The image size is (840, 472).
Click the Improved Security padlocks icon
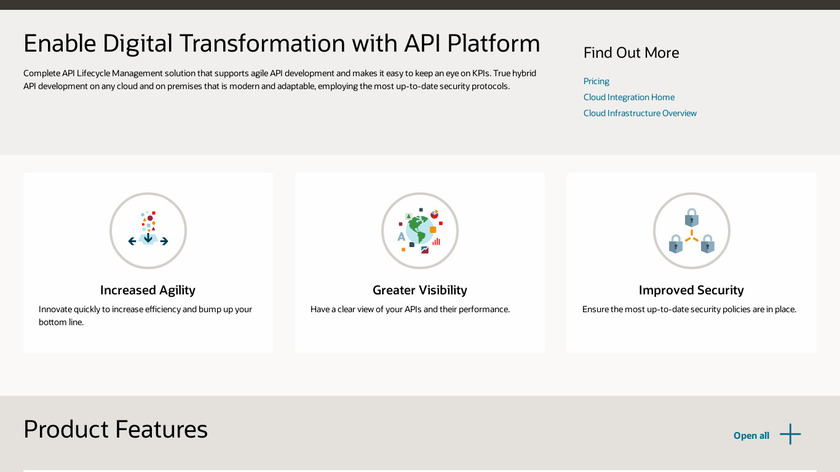pos(691,231)
